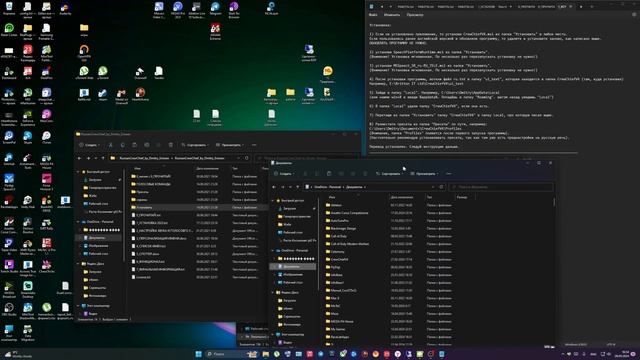
Task: Click Создать button in Документы window
Action: click(x=284, y=174)
